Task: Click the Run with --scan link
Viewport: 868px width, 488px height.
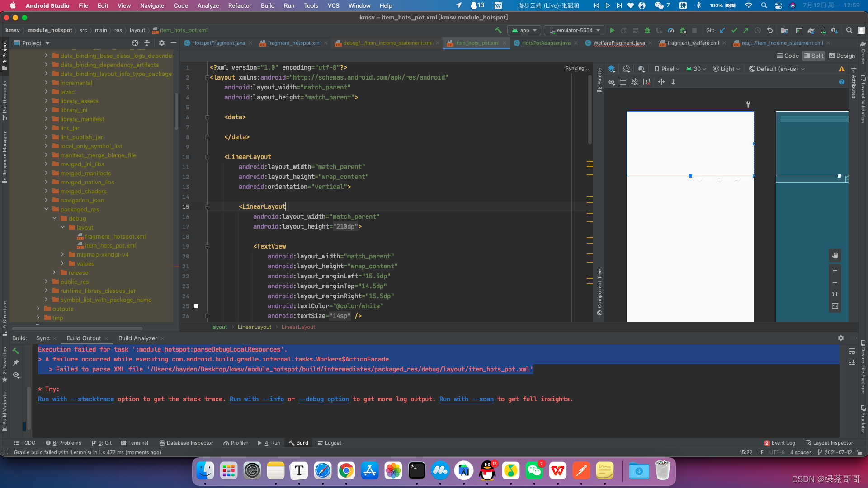Action: click(x=466, y=399)
